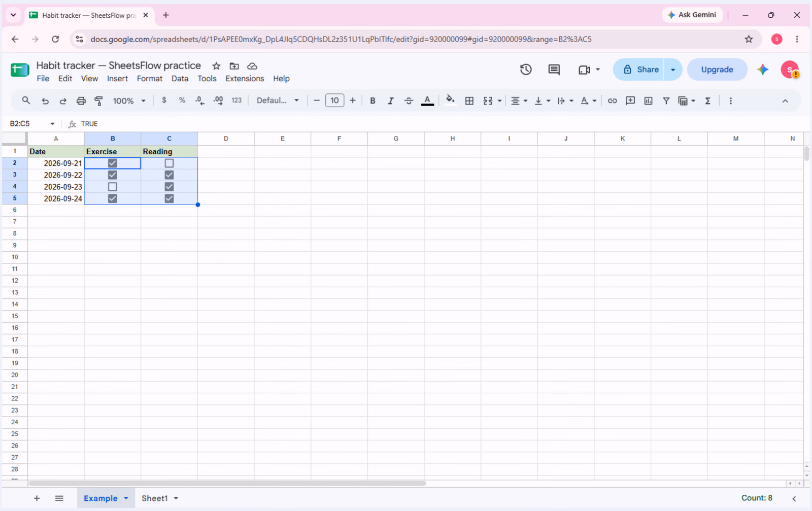Image resolution: width=812 pixels, height=511 pixels.
Task: Uncheck Exercise for 2026-09-22
Action: (113, 175)
